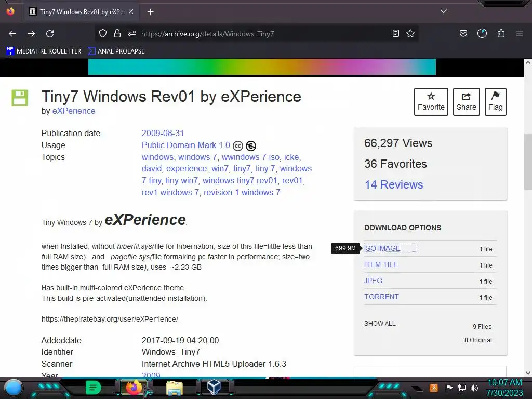Open the Firefox hamburger menu
532x399 pixels.
click(x=520, y=33)
